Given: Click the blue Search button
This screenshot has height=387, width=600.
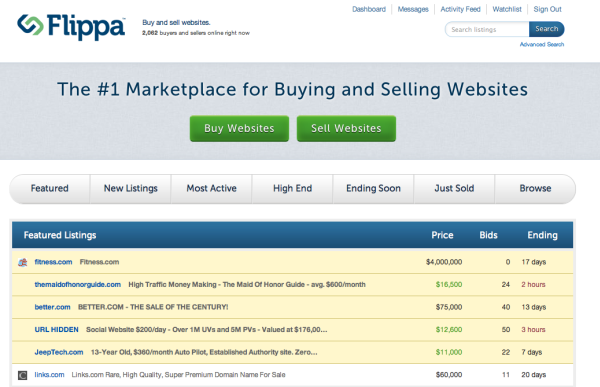Looking at the screenshot, I should [546, 29].
